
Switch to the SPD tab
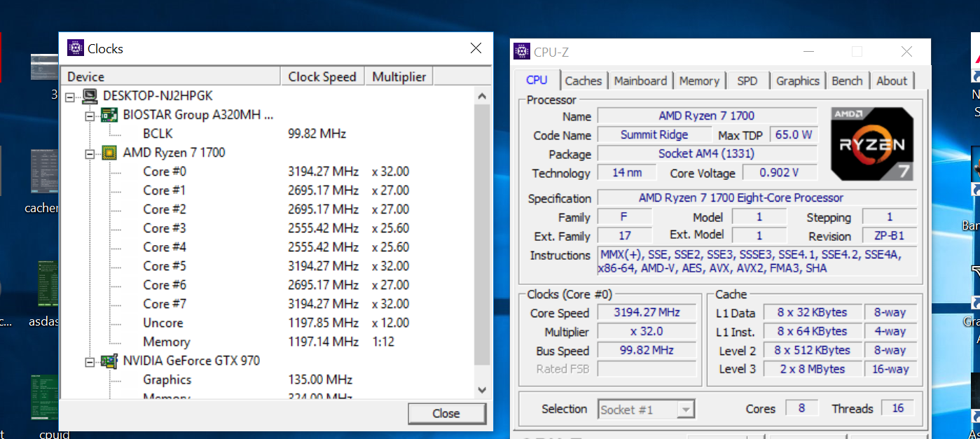(747, 81)
